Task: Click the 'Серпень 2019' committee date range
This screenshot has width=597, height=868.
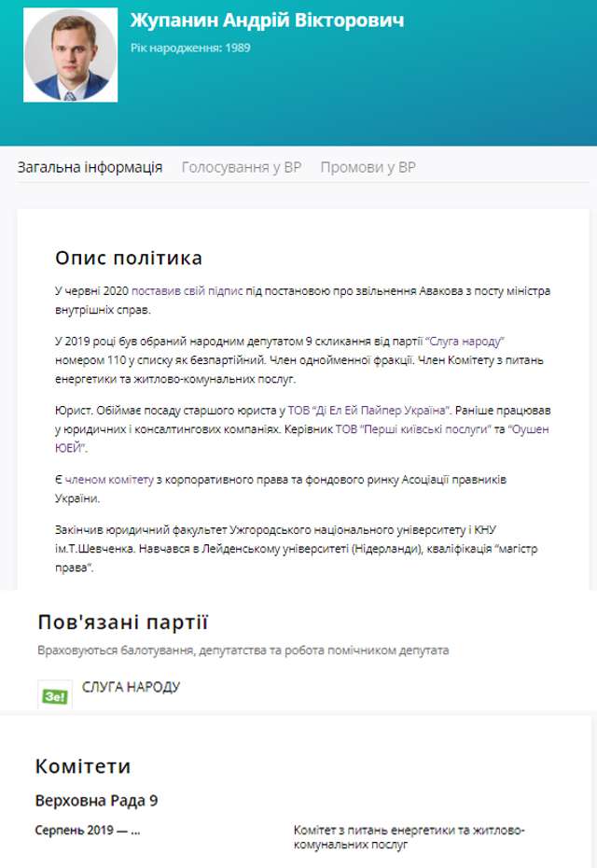Action: pyautogui.click(x=88, y=830)
